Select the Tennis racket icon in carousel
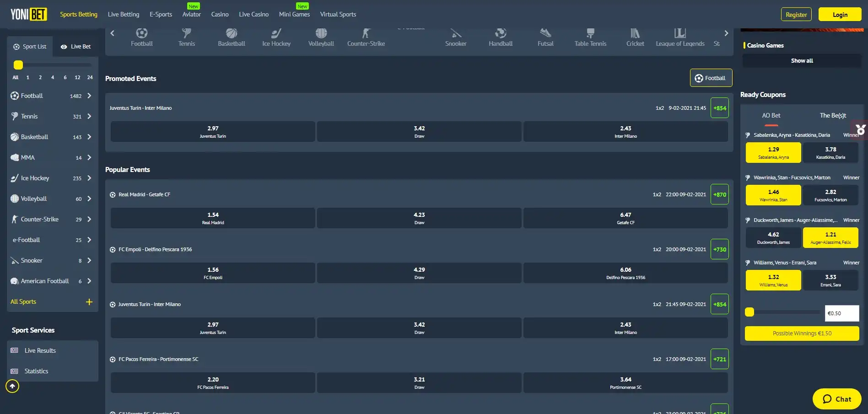The width and height of the screenshot is (868, 414). (x=186, y=33)
